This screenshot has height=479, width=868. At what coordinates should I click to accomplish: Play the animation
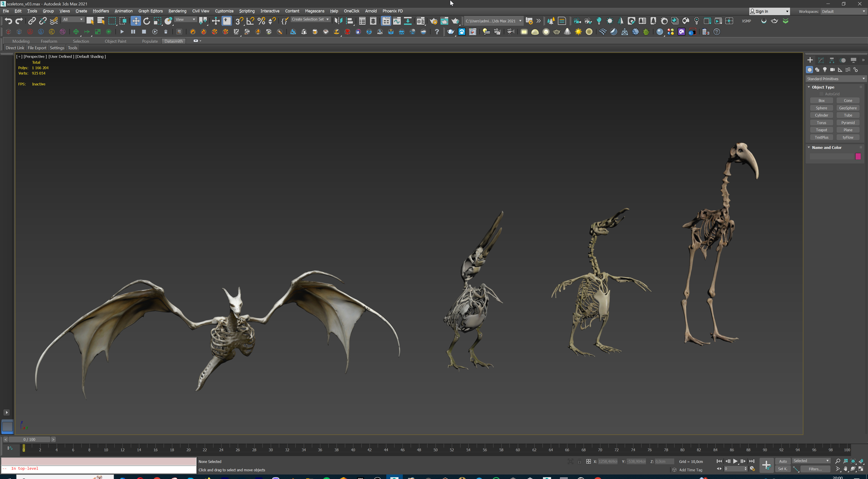[x=735, y=461]
